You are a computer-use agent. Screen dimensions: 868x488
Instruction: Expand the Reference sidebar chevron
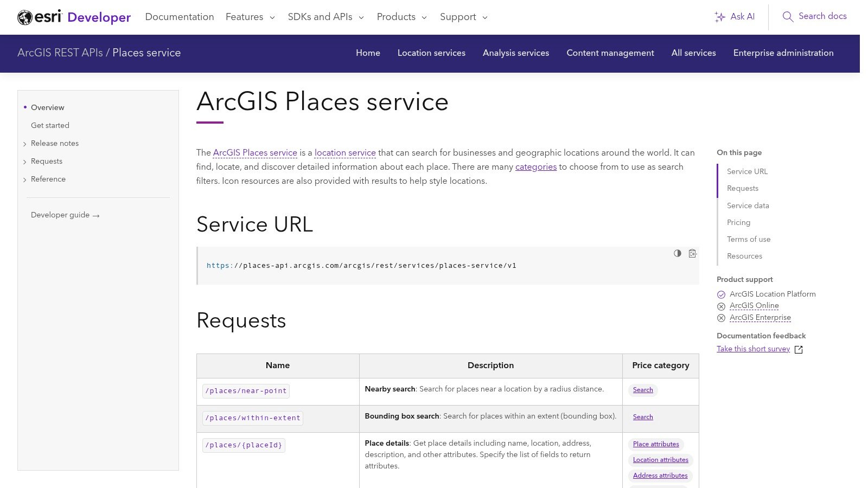[x=25, y=179]
